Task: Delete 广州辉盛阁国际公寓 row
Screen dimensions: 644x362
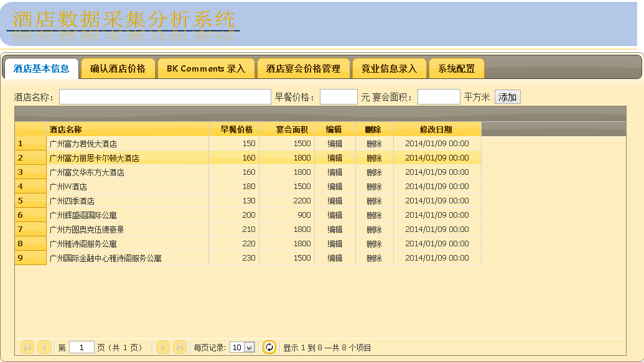Action: click(x=374, y=215)
